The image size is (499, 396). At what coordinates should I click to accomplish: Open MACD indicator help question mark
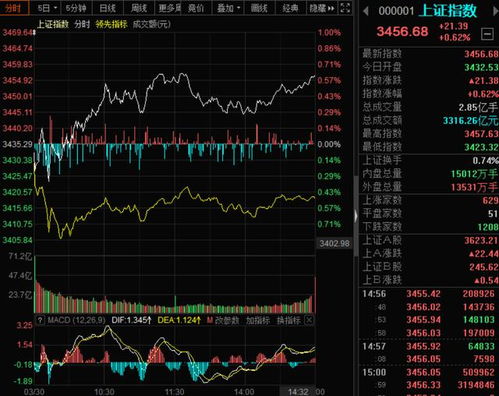pyautogui.click(x=40, y=320)
